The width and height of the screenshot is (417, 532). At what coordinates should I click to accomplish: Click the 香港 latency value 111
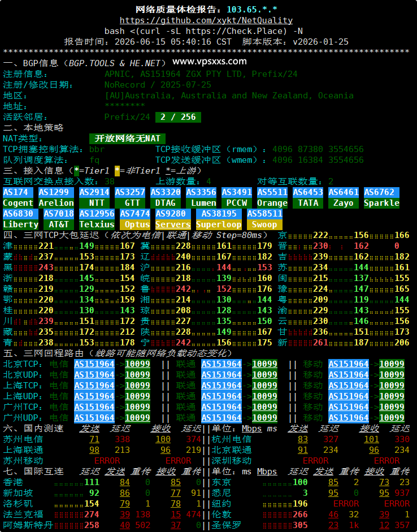[x=92, y=482]
